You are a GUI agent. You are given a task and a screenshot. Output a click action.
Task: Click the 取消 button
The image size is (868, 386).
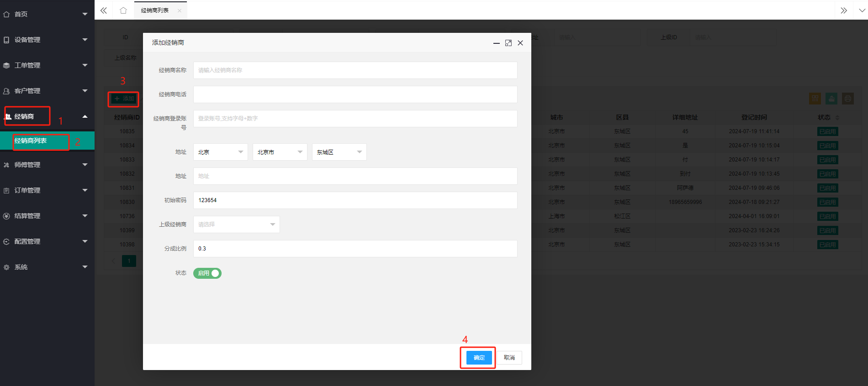[509, 358]
